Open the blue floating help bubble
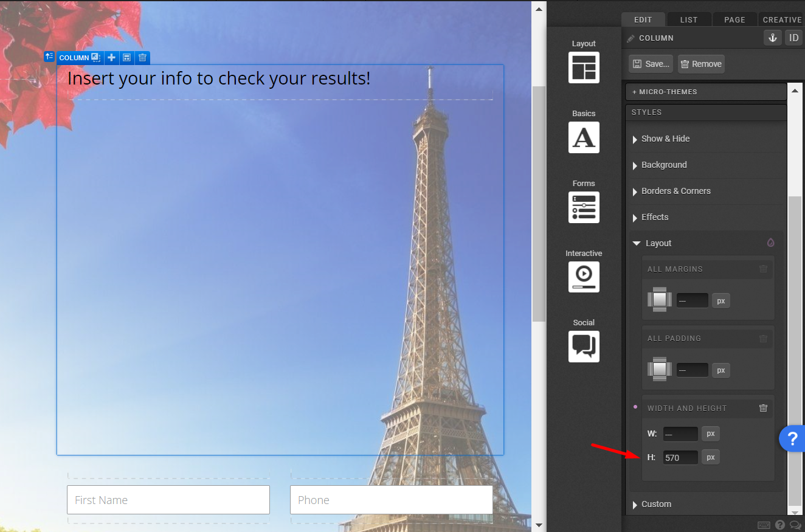This screenshot has height=532, width=805. click(792, 439)
